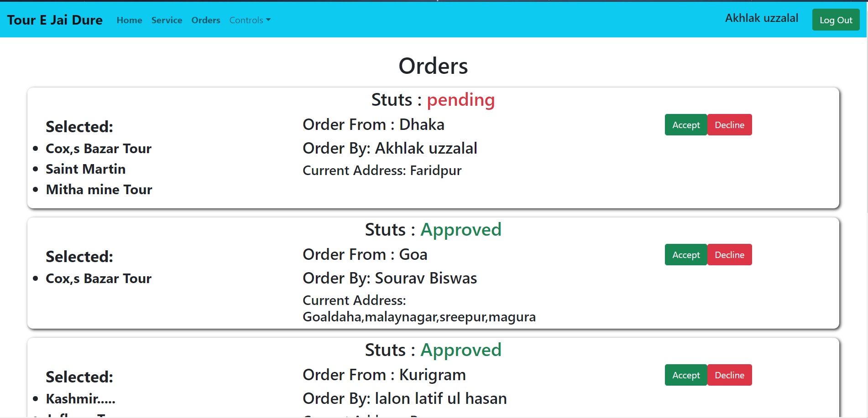Decline the order from Dhaka
The width and height of the screenshot is (868, 418).
(x=729, y=125)
